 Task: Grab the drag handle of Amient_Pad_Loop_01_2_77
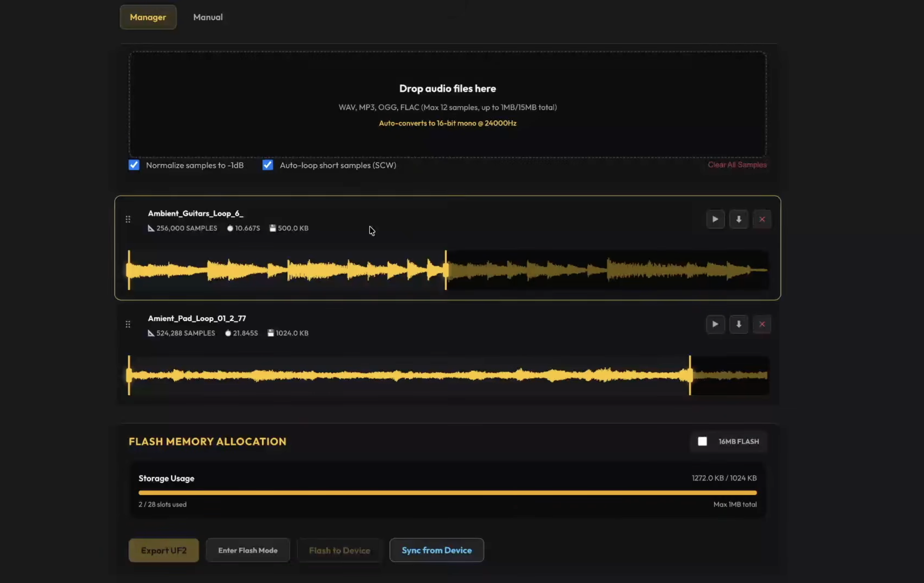(x=128, y=324)
